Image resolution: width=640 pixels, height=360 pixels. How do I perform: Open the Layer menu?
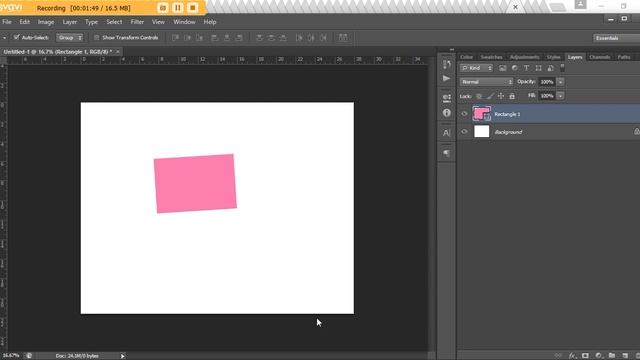69,22
